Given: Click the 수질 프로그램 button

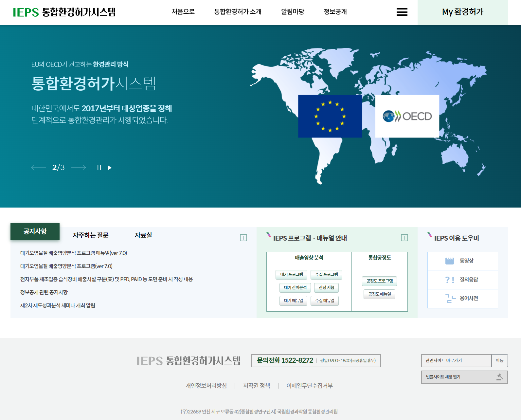Looking at the screenshot, I should pos(326,275).
